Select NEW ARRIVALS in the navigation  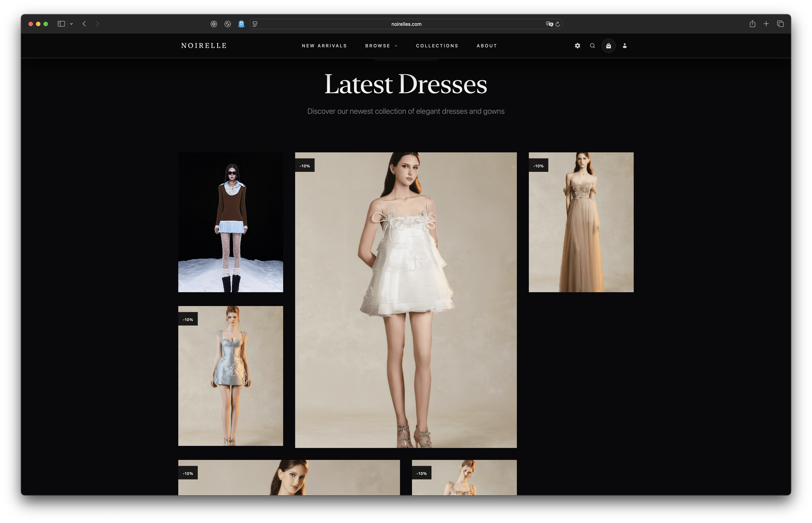[324, 45]
